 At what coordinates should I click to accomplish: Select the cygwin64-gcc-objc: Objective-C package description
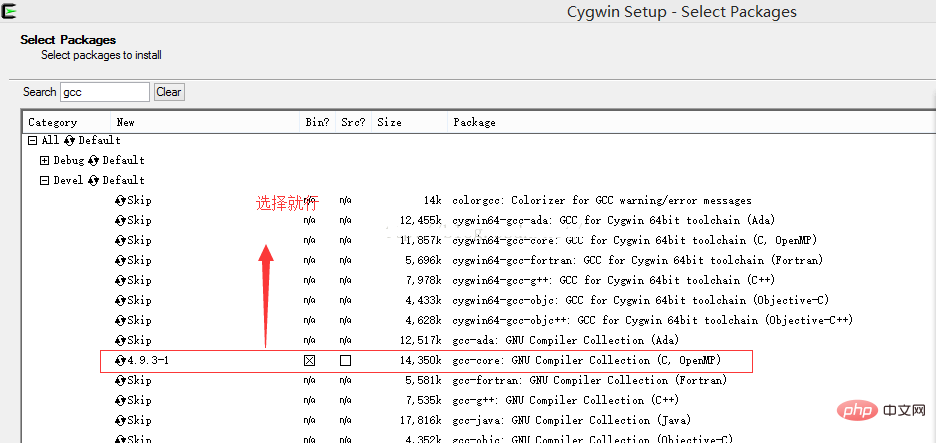(x=641, y=300)
